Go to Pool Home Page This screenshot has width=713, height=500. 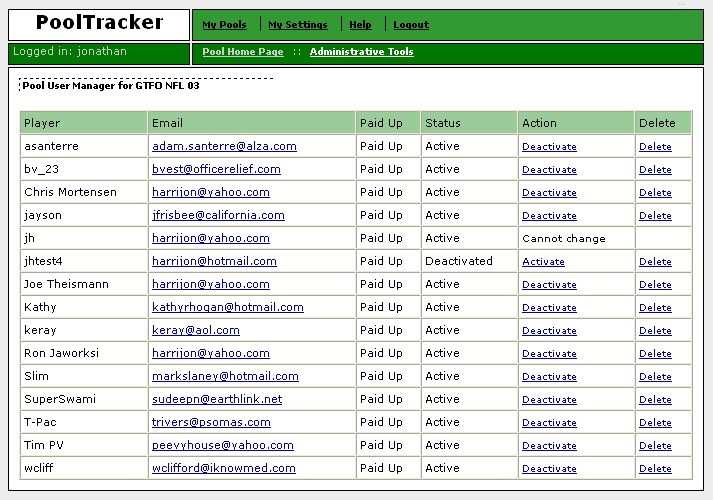pos(243,52)
